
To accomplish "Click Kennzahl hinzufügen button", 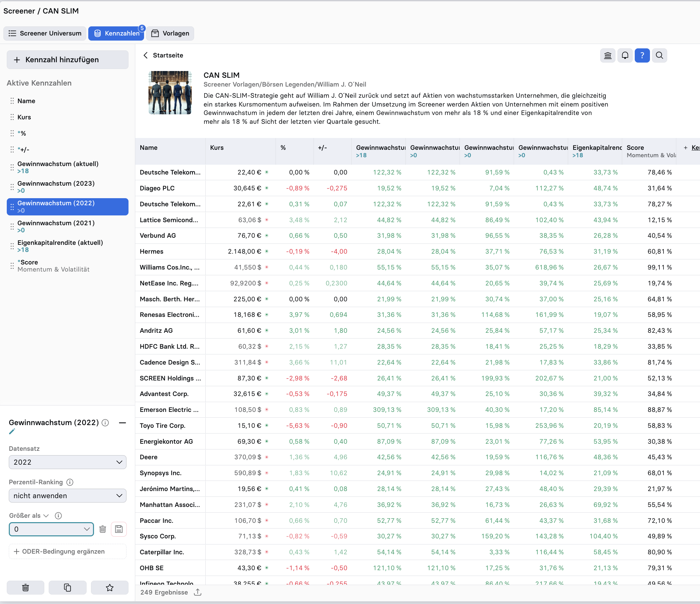I will click(x=68, y=60).
